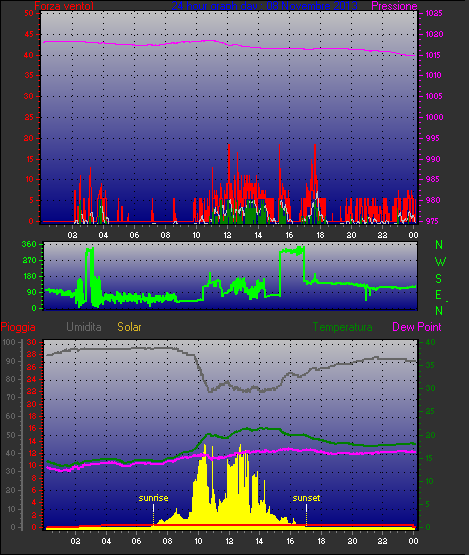Image resolution: width=469 pixels, height=555 pixels.
Task: Click the 'Temperatura' legend label
Action: click(343, 327)
